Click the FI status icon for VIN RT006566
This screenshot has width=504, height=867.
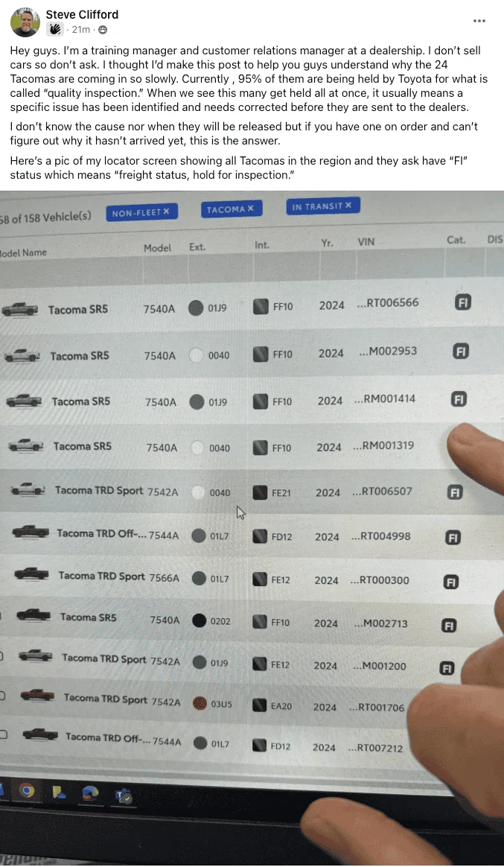click(x=462, y=302)
